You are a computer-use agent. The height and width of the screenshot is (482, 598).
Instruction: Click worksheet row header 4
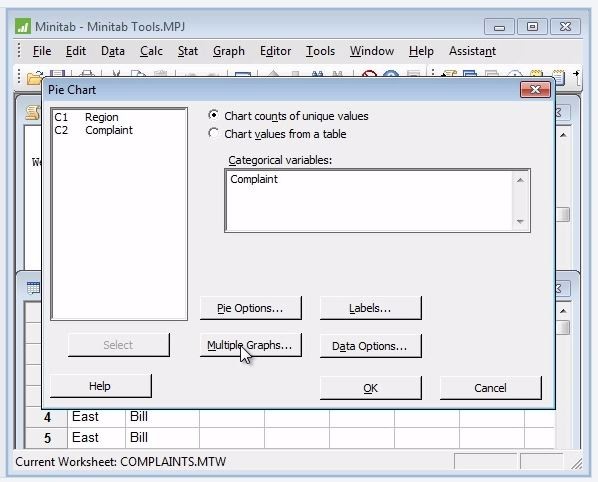click(x=47, y=417)
